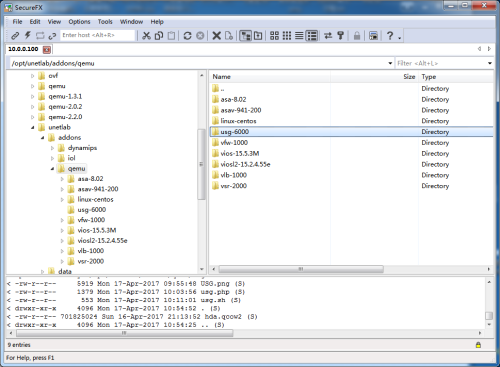Viewport: 500px width, 367px height.
Task: Open the Help question mark icon
Action: point(390,35)
